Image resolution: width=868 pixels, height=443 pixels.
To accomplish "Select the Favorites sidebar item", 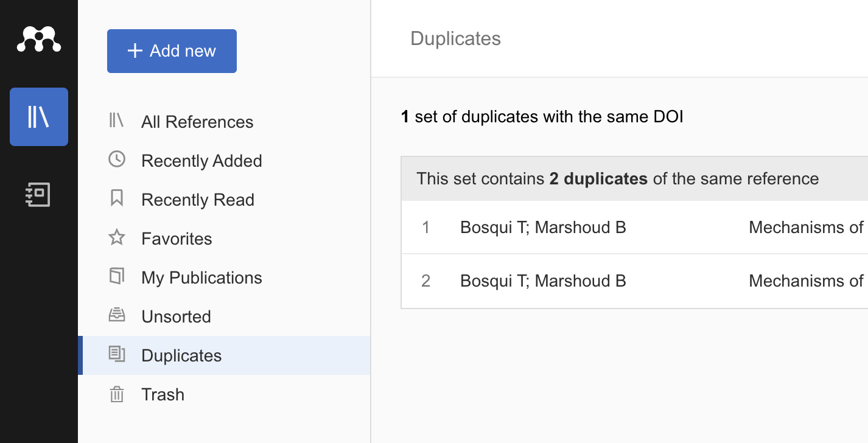I will click(177, 239).
